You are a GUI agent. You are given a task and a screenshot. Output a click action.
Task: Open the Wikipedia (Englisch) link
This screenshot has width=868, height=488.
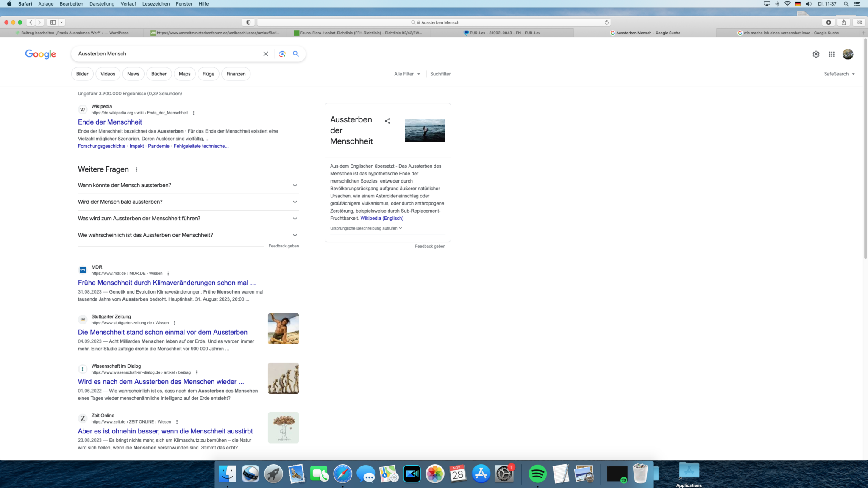382,218
